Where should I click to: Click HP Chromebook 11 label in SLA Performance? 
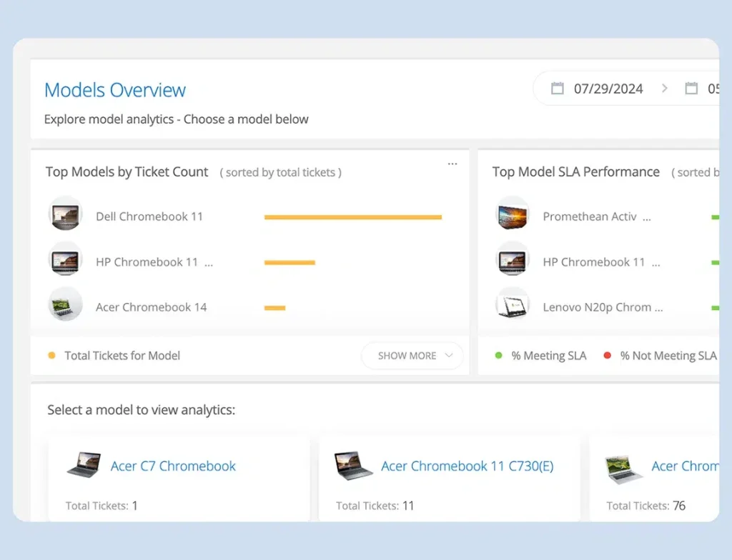tap(601, 262)
